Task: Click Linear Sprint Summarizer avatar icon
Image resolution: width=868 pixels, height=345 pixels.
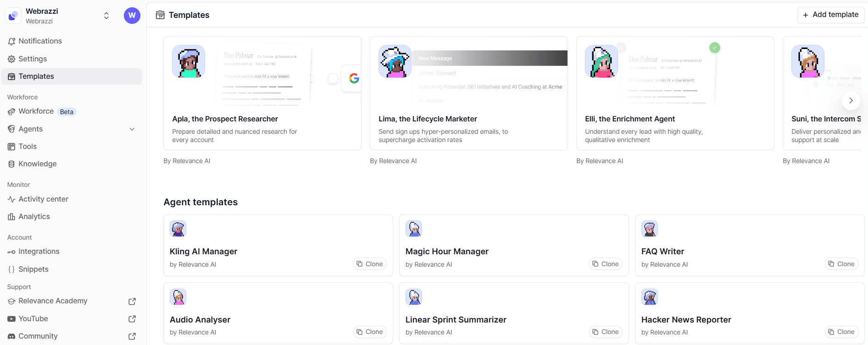Action: point(414,297)
